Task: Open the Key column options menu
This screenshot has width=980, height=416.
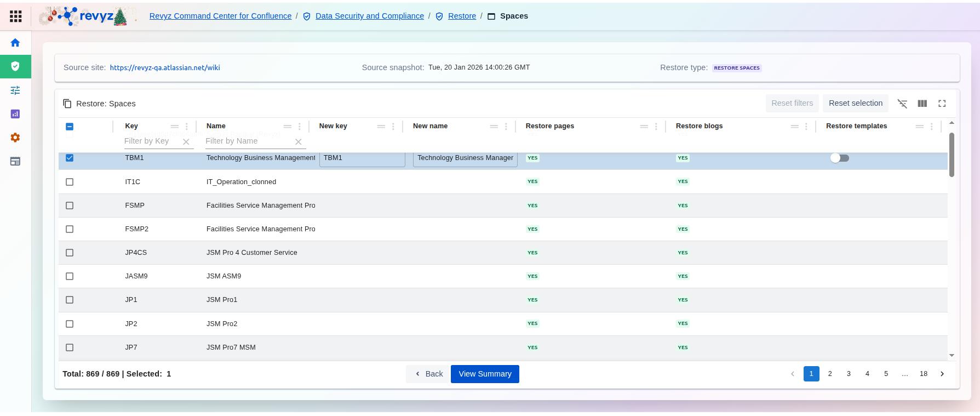Action: click(x=187, y=127)
